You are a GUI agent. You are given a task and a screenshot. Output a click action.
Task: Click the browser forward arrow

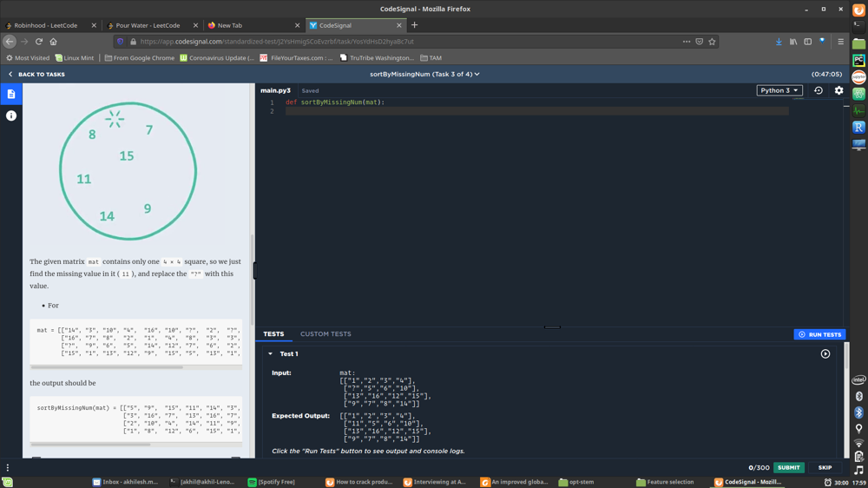click(24, 42)
